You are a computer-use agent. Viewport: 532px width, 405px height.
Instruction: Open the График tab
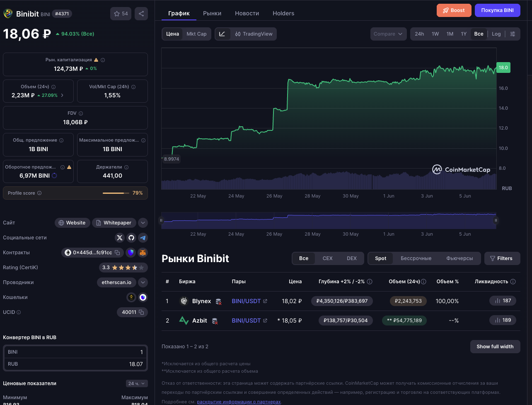pos(179,13)
